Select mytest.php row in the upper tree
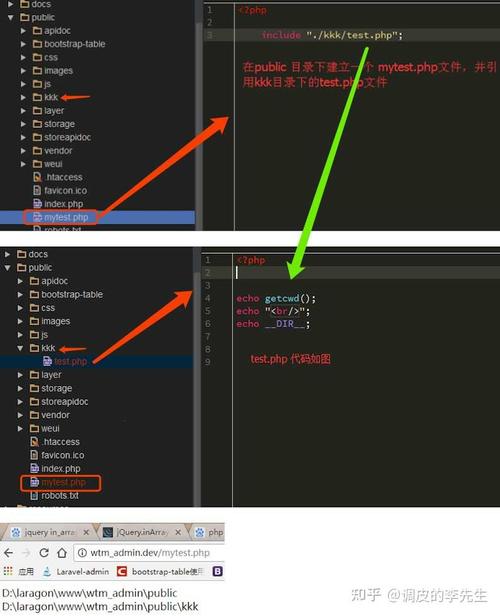Viewport: 500px width, 616px height. [x=97, y=217]
